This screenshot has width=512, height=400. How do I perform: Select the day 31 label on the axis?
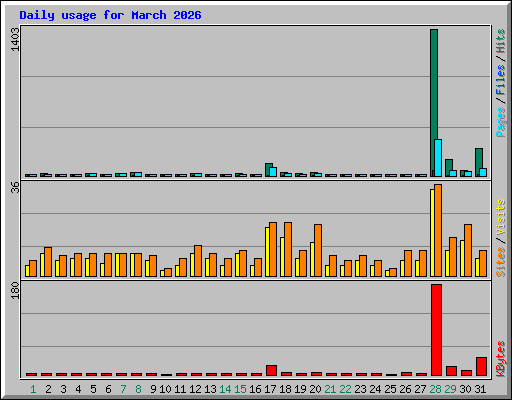click(x=480, y=389)
